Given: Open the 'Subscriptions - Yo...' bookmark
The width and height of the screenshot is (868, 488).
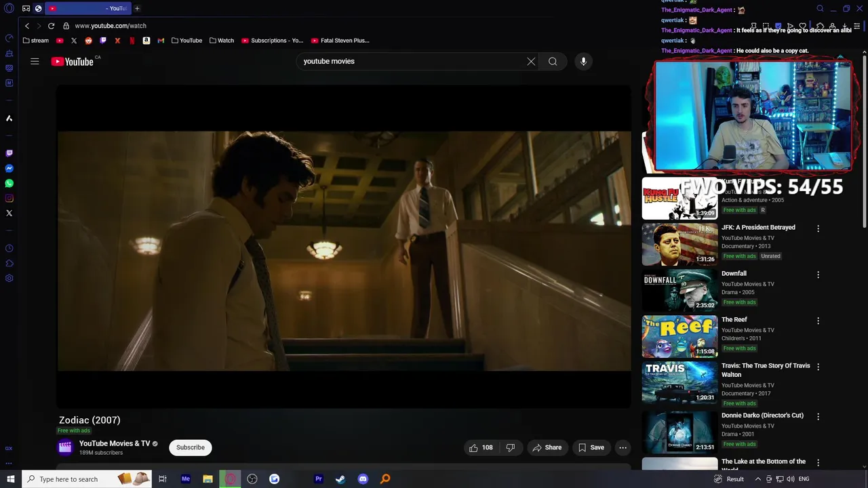Looking at the screenshot, I should pos(272,41).
